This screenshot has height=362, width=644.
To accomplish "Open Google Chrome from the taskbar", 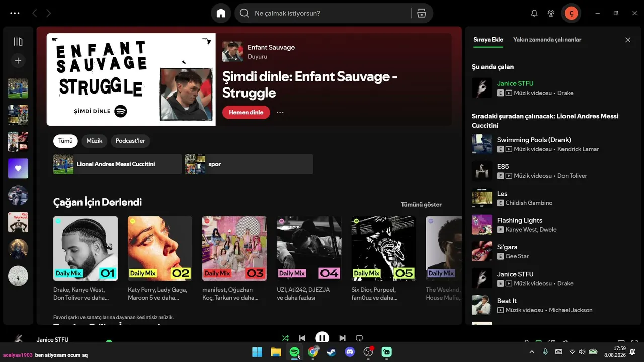I will (313, 352).
